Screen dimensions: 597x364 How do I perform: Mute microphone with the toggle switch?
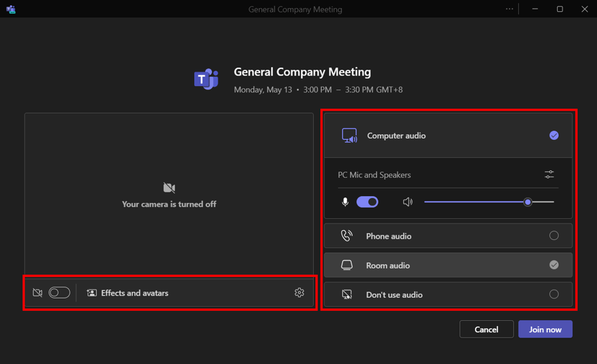coord(367,202)
